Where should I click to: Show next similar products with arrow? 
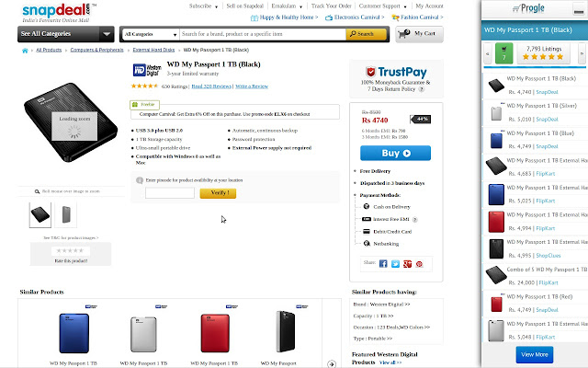(332, 364)
